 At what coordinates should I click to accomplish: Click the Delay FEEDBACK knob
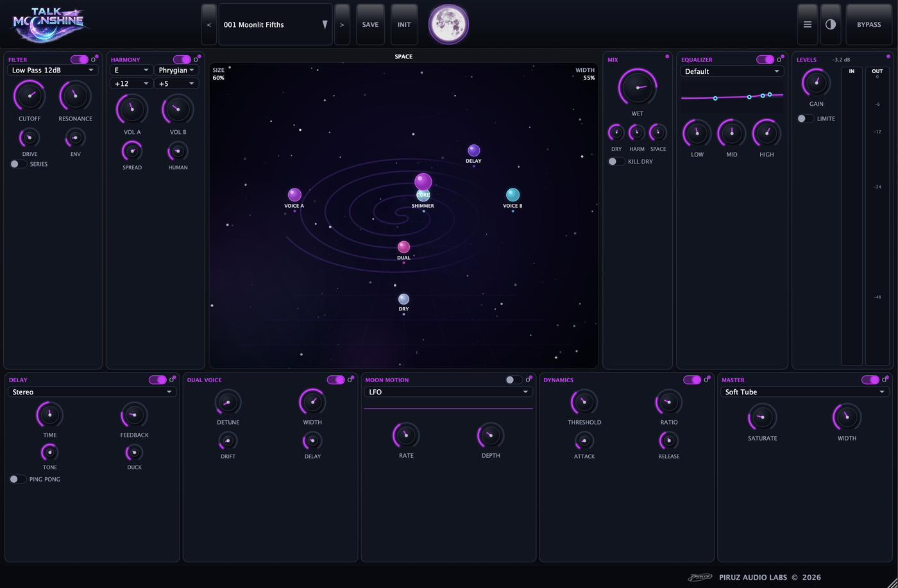[134, 416]
